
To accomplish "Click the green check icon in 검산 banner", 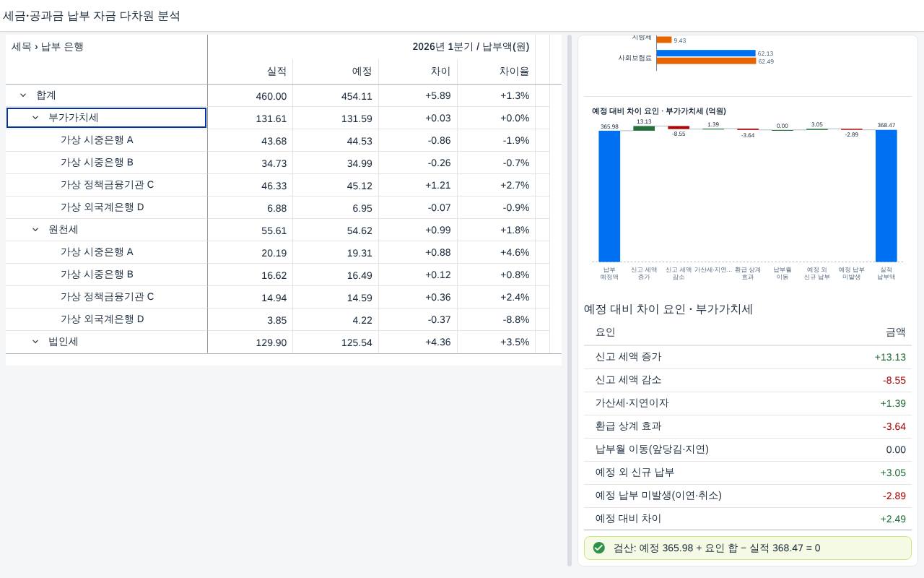I will pos(598,548).
